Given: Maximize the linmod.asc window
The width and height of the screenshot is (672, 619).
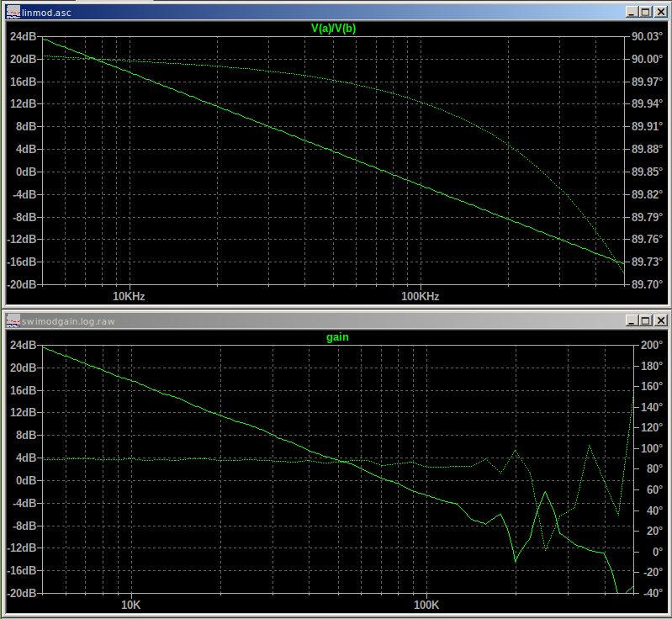Looking at the screenshot, I should [x=646, y=12].
